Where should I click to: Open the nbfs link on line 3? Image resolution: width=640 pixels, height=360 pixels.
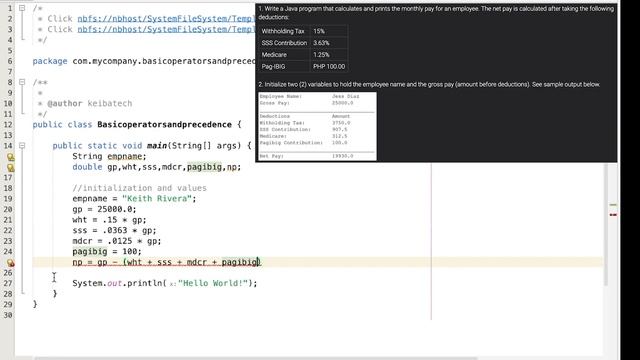166,29
